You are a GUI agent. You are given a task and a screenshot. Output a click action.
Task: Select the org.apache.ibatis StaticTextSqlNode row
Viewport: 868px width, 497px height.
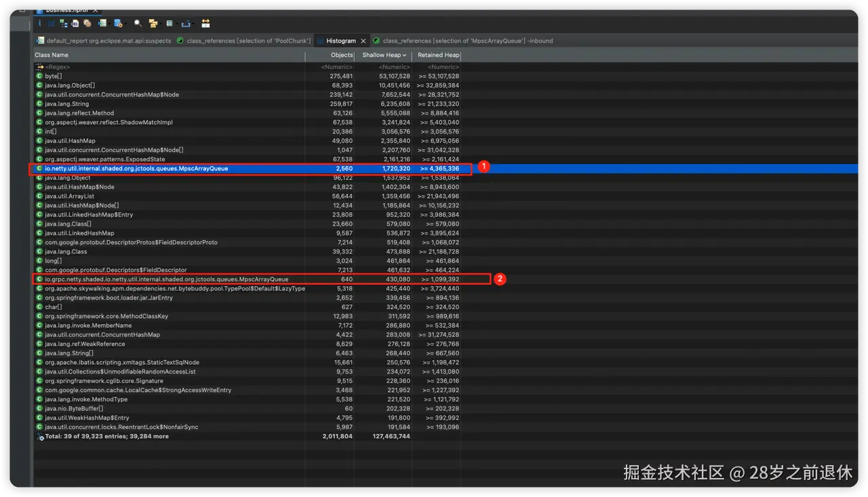(248, 363)
